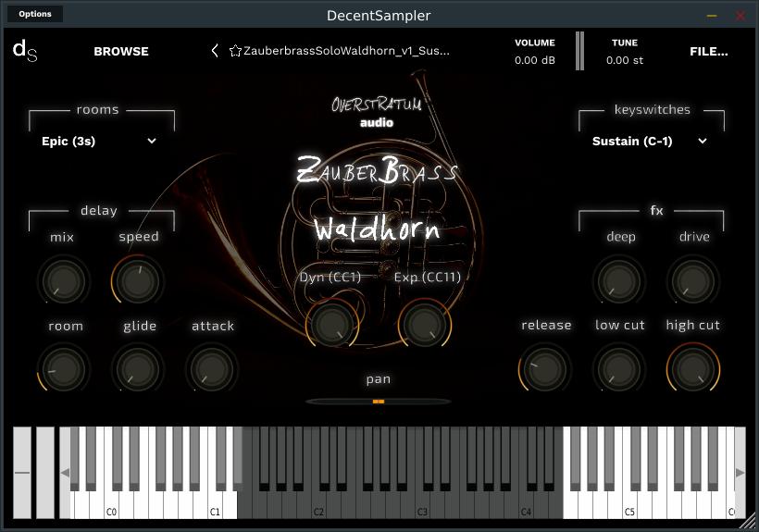The image size is (759, 532).
Task: Click the window resize grip corner
Action: [748, 522]
